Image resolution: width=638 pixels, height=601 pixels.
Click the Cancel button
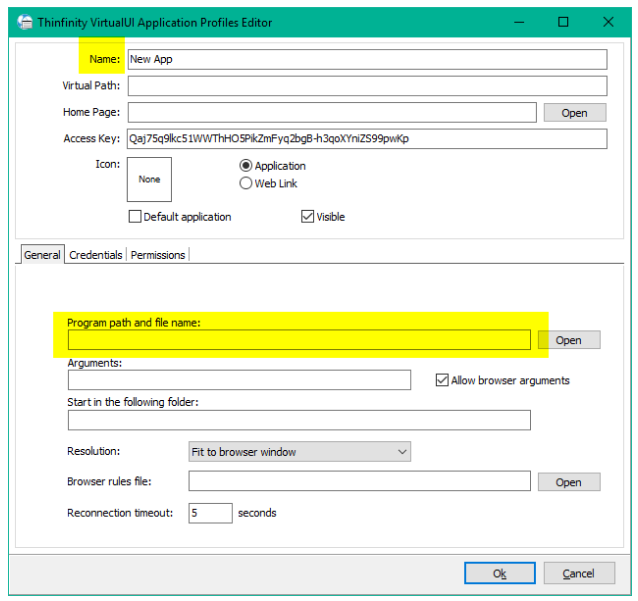(x=579, y=573)
